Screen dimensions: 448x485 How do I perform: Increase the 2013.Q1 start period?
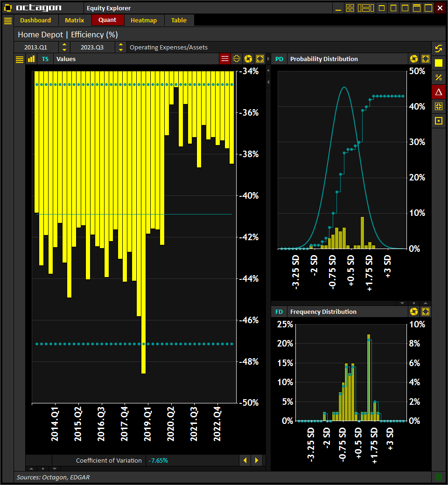coord(64,45)
